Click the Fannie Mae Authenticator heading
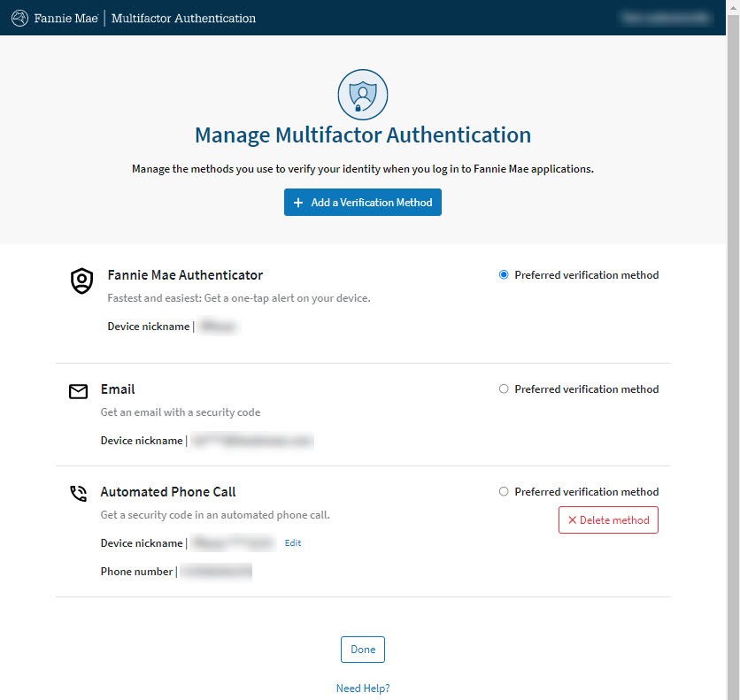 pyautogui.click(x=185, y=275)
